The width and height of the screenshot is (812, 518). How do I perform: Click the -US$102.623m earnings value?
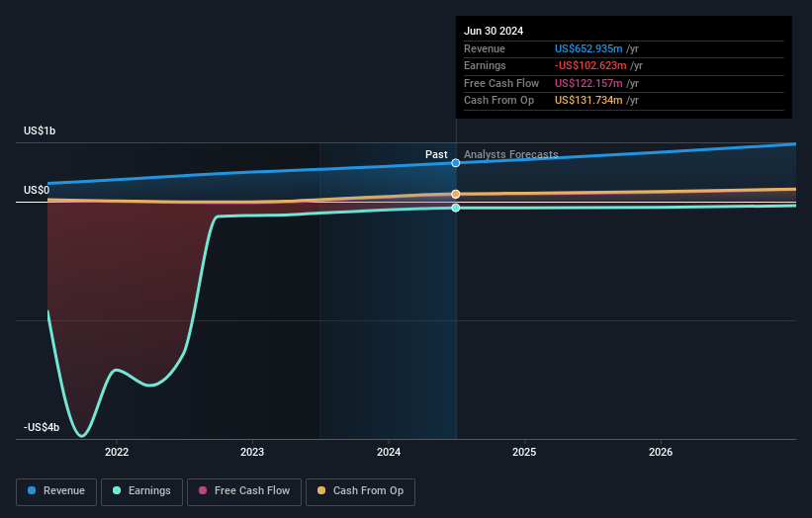tap(590, 65)
